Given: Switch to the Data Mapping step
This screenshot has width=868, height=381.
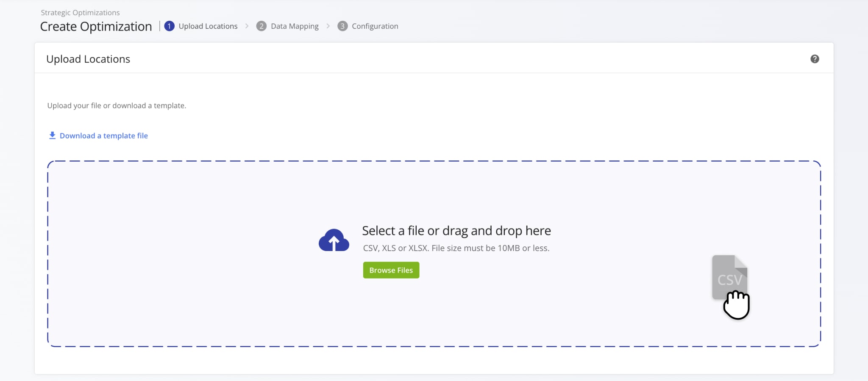Looking at the screenshot, I should coord(295,26).
